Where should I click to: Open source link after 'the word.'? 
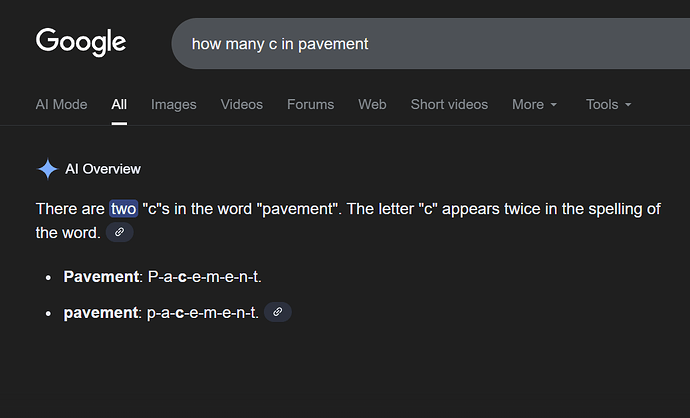click(119, 232)
